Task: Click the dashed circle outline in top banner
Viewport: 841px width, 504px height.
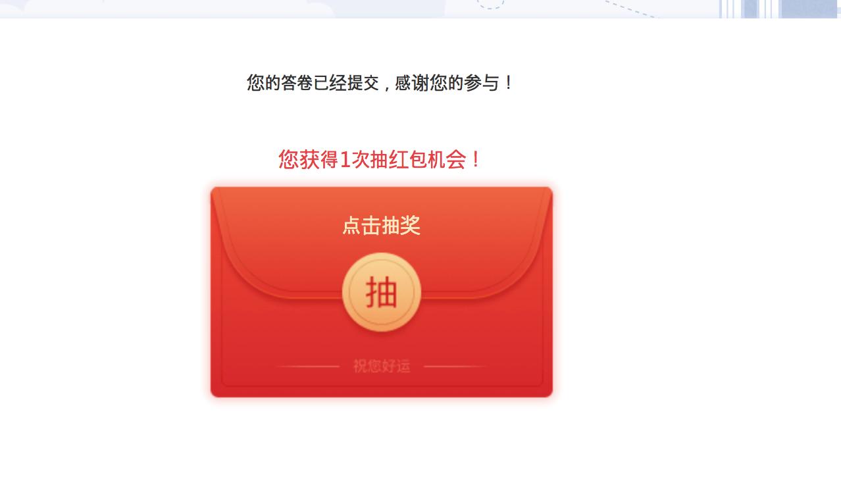Action: click(490, 4)
